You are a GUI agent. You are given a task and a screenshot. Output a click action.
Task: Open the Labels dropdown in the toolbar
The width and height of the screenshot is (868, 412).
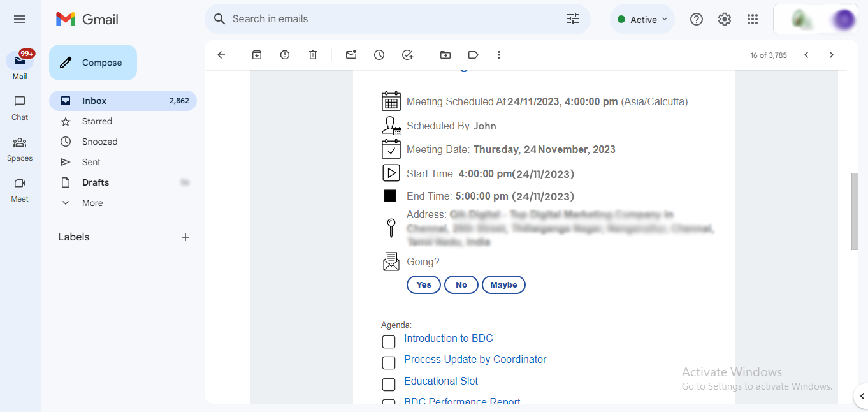(x=473, y=55)
